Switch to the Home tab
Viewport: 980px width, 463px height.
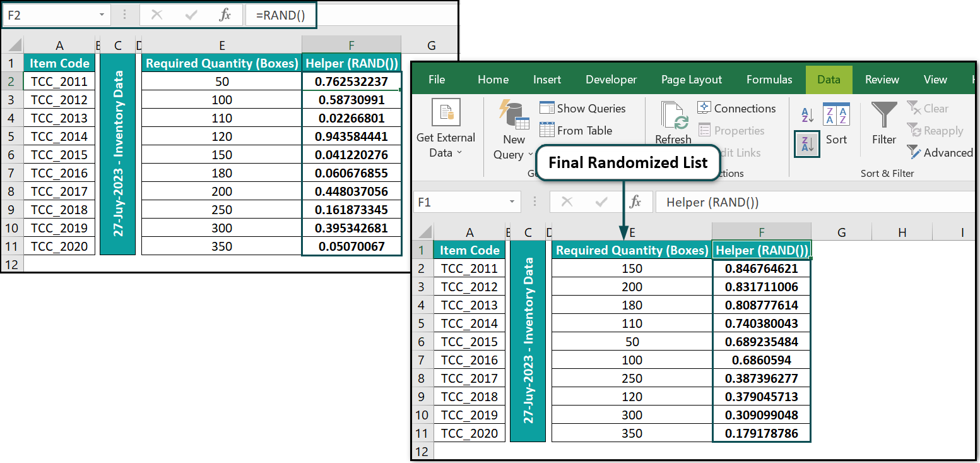coord(493,80)
